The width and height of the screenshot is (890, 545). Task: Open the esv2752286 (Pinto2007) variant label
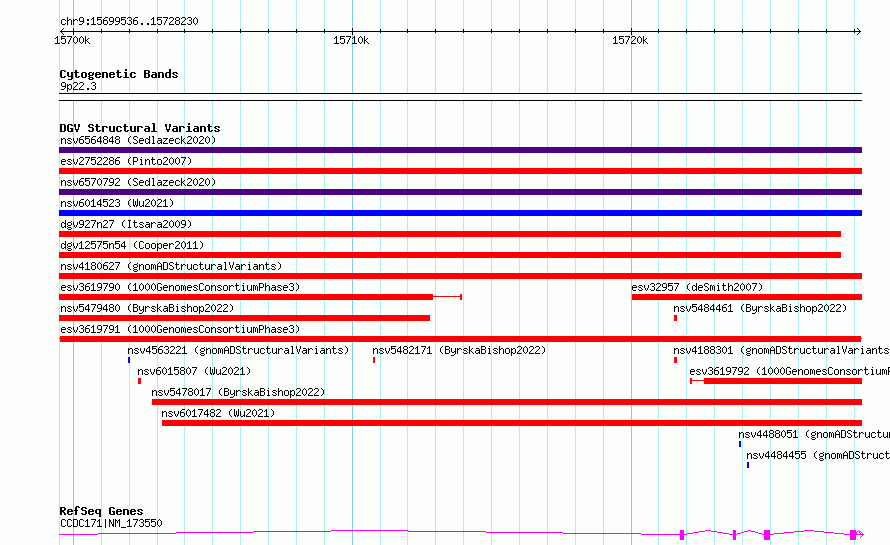[x=126, y=161]
